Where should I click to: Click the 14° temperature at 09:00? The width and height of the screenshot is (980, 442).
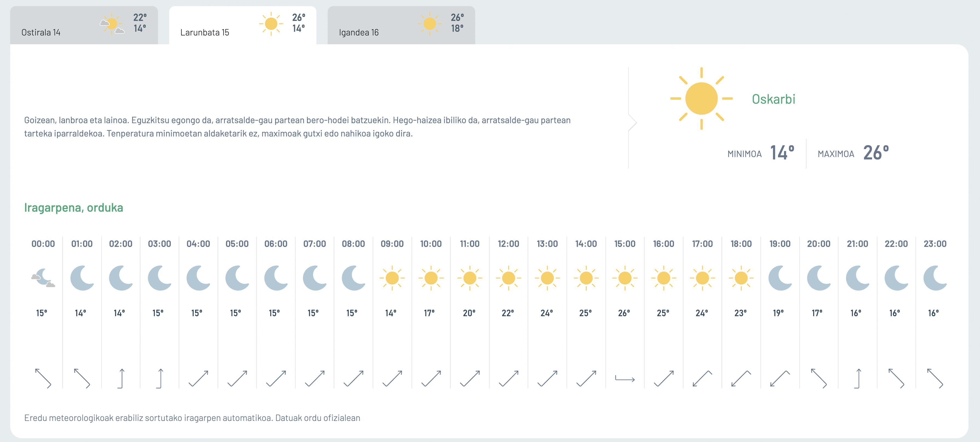(x=390, y=313)
